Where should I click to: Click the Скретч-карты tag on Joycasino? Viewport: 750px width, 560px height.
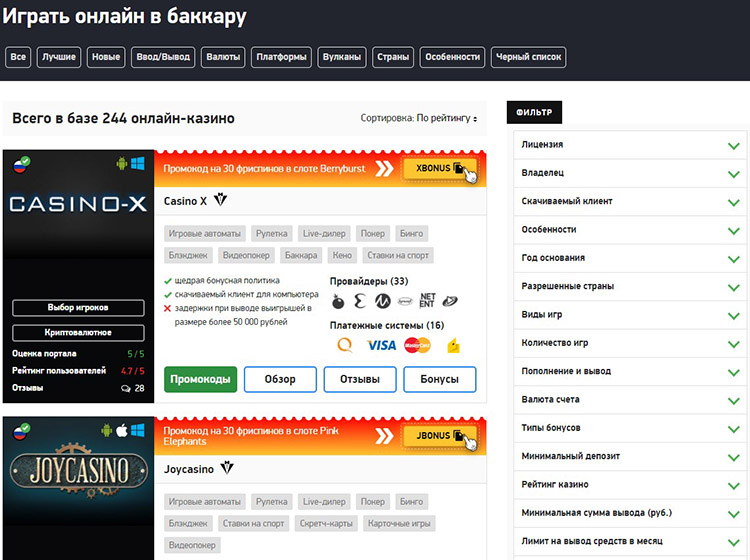pos(326,523)
